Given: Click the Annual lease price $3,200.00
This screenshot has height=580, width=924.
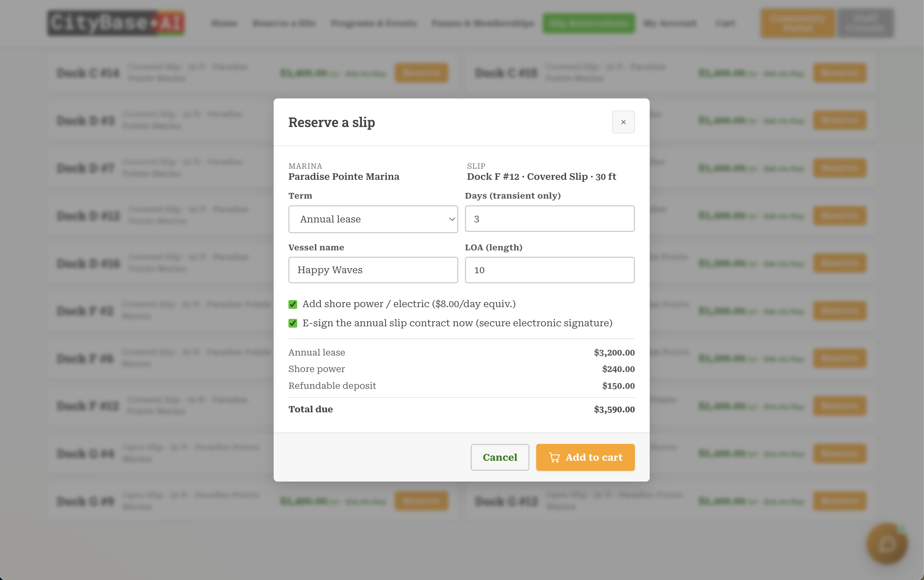Looking at the screenshot, I should [x=614, y=353].
